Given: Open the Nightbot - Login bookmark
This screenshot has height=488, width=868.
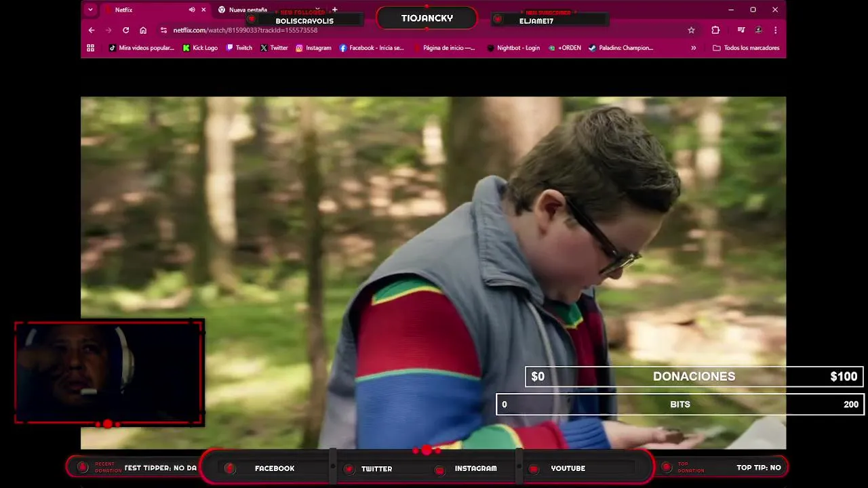Looking at the screenshot, I should click(514, 48).
